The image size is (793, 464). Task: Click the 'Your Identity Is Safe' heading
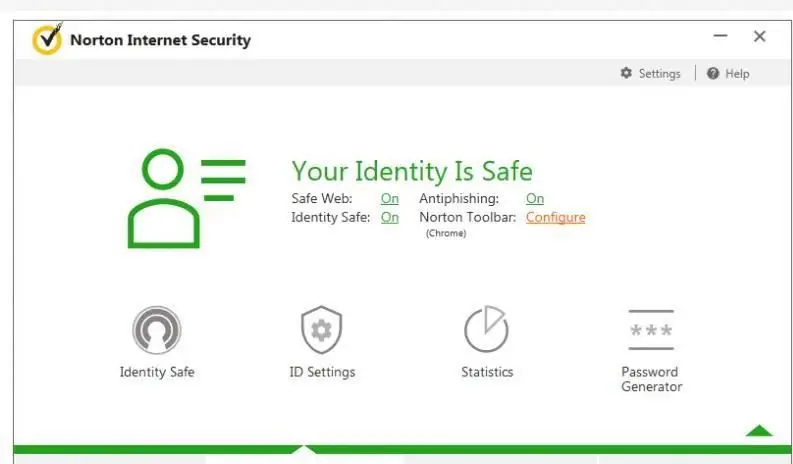pos(412,171)
